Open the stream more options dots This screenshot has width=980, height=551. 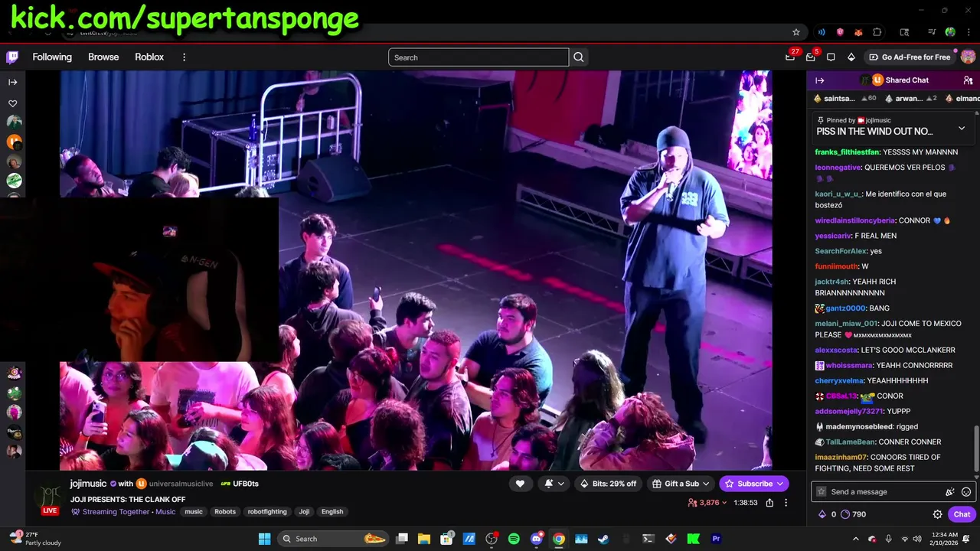pyautogui.click(x=786, y=503)
